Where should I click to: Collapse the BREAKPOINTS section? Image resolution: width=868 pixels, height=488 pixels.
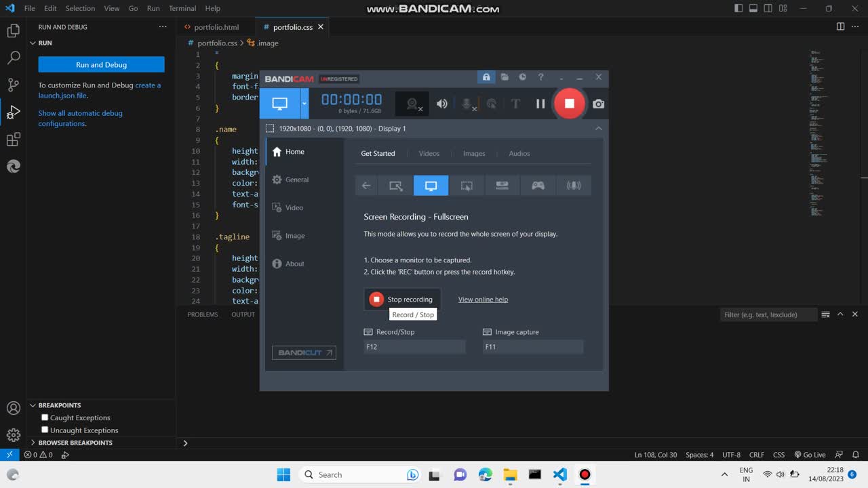[x=102, y=405]
